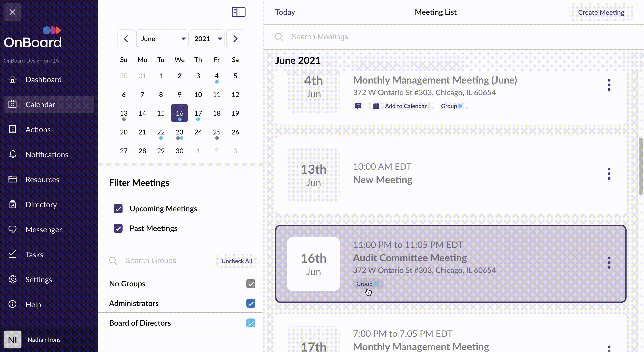Uncheck the Past Meetings filter

118,228
